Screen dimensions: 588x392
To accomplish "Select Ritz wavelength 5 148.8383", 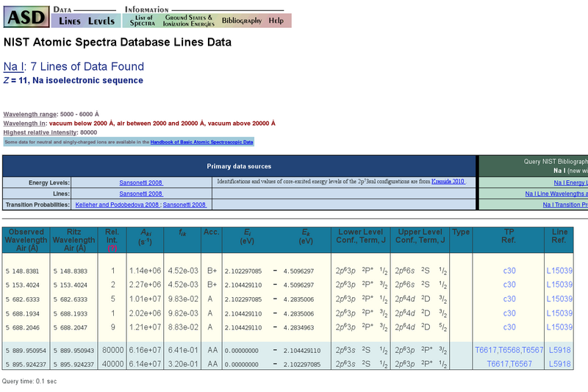I will pyautogui.click(x=70, y=271).
